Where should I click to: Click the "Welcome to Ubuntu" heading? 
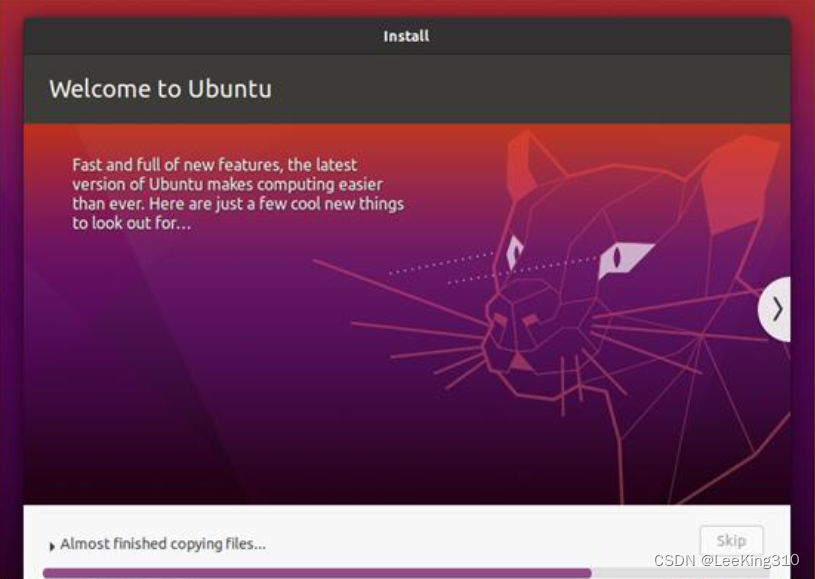(x=161, y=89)
